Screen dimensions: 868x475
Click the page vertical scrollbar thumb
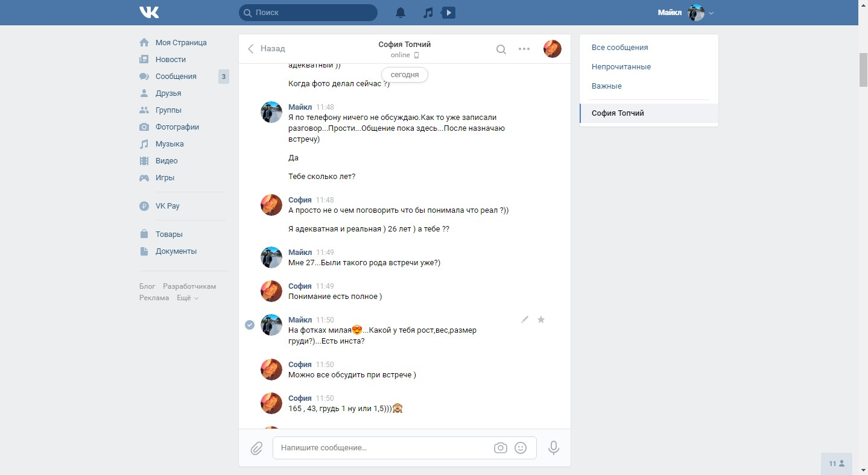tap(863, 71)
